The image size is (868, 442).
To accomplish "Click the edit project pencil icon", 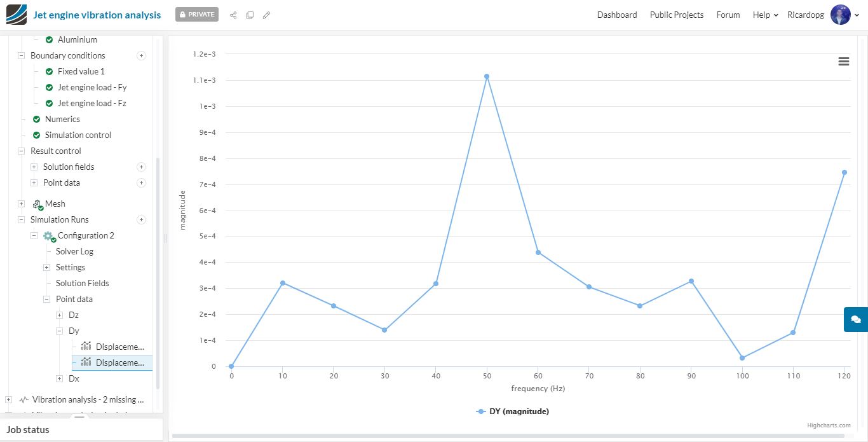I will [266, 15].
